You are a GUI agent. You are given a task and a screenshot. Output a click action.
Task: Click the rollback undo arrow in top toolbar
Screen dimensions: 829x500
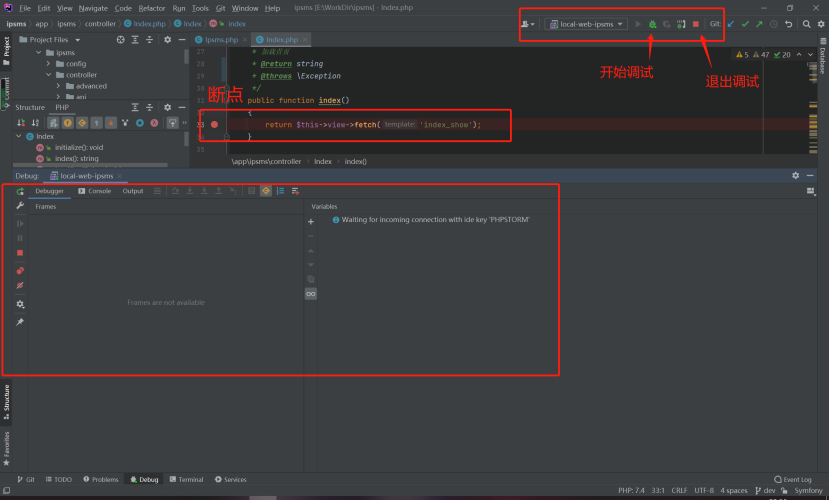788,24
